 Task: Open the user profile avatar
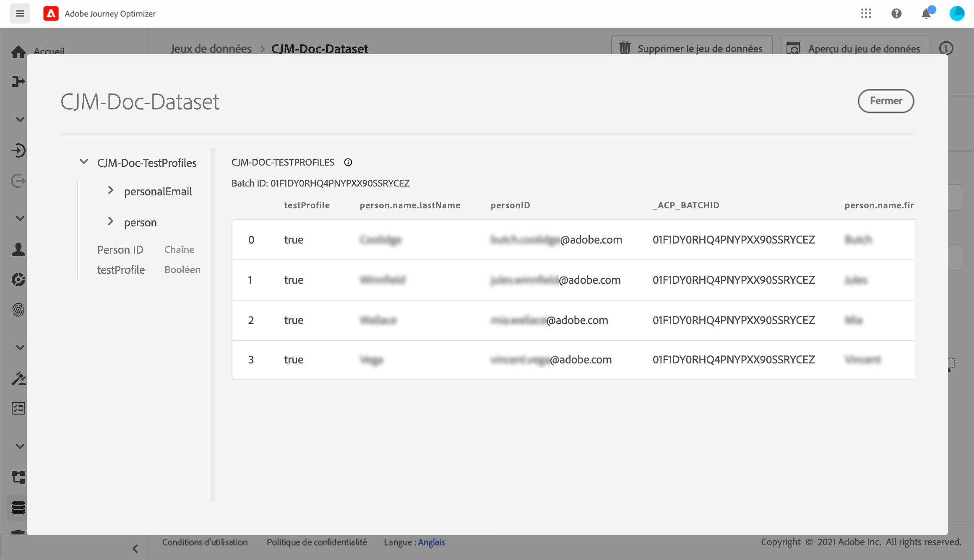click(957, 13)
